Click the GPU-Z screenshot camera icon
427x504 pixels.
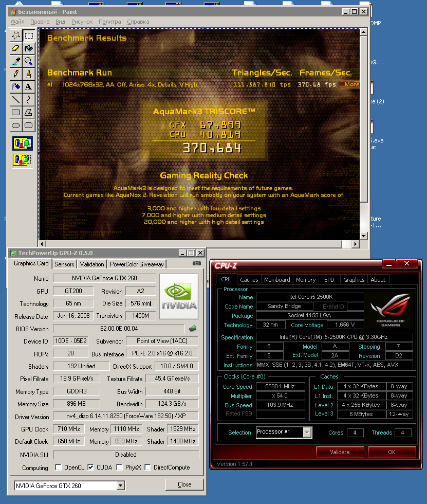(x=196, y=263)
